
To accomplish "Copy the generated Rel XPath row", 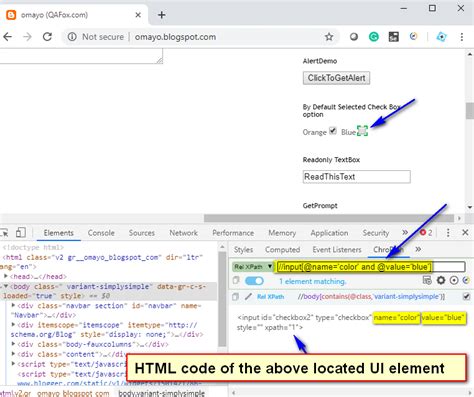I will click(235, 296).
